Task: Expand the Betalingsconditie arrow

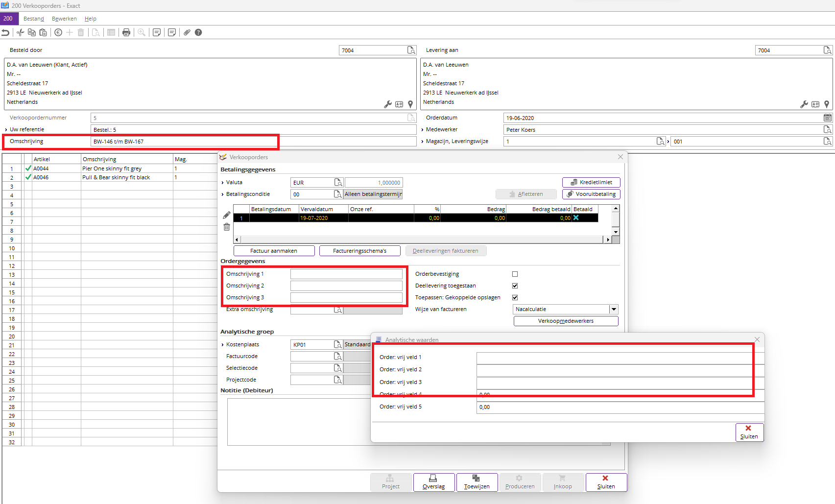Action: [222, 194]
